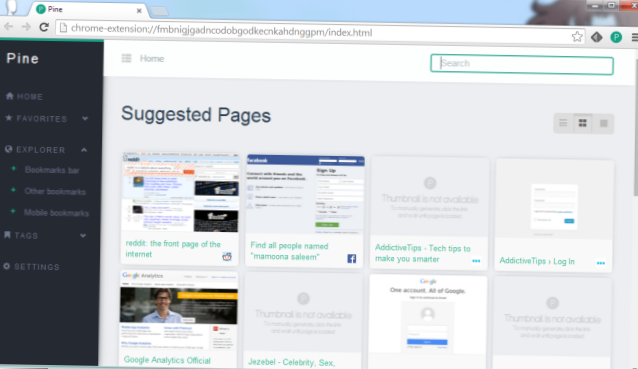This screenshot has height=369, width=638.
Task: Expand the Tags section chevron
Action: 83,236
